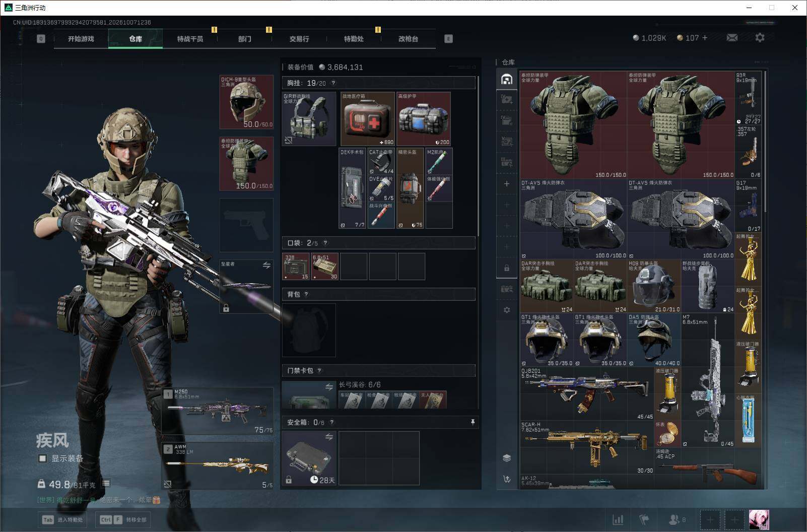Screen dimensions: 807x532
Task: Open the statistics bar-chart icon at bottom
Action: [x=618, y=519]
